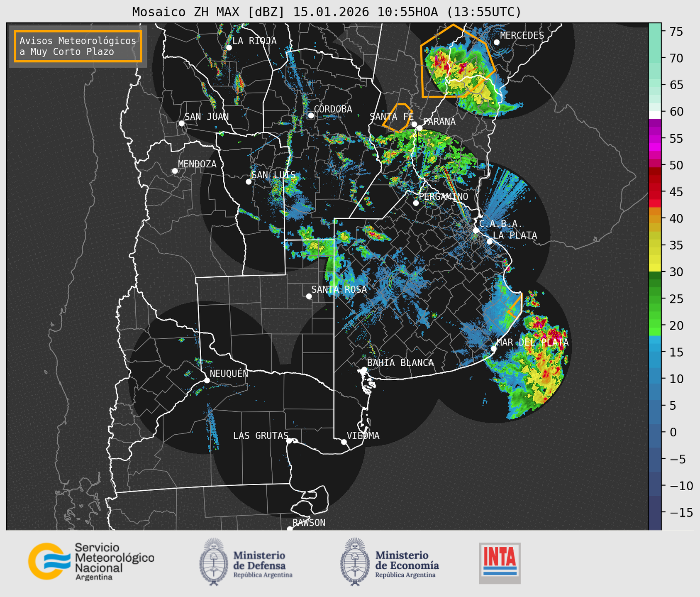Click the Ministerio de Defensa emblem
Viewport: 700px width, 597px height.
[213, 562]
